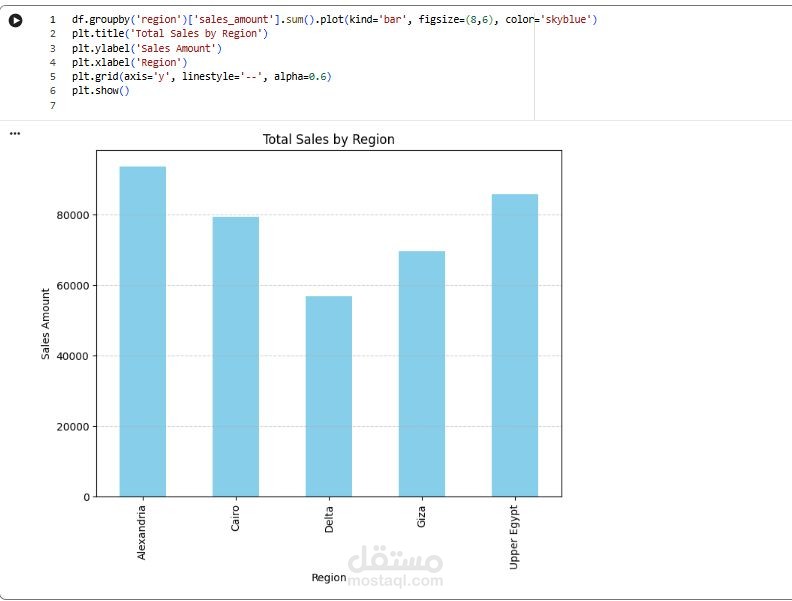Click the Delta bar in chart
This screenshot has width=792, height=601.
[x=329, y=396]
